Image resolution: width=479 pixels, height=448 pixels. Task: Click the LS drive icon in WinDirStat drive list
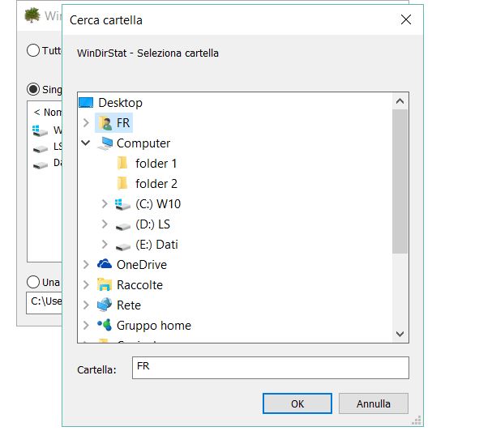coord(41,149)
